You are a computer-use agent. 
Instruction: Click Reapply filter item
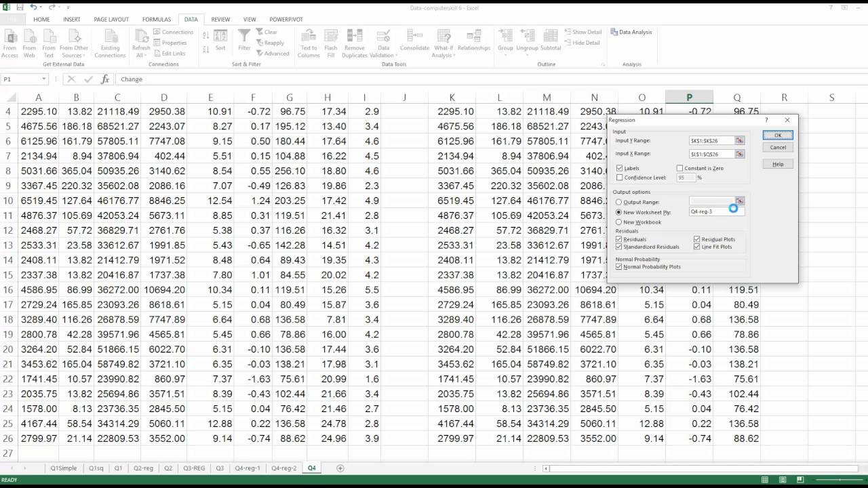270,43
